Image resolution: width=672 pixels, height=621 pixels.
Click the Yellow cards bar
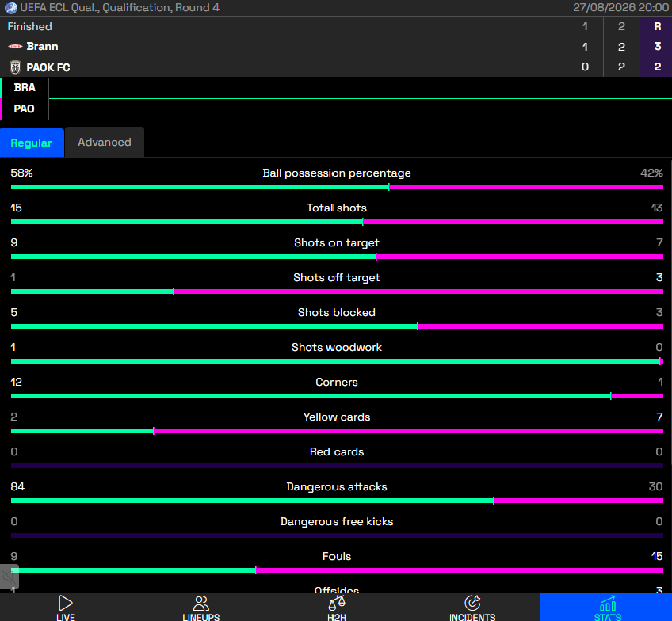337,431
